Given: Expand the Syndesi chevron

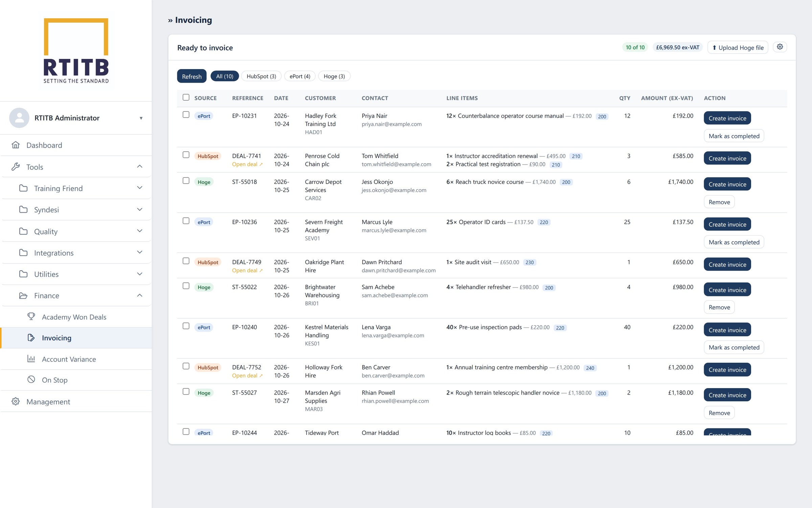Looking at the screenshot, I should 139,209.
